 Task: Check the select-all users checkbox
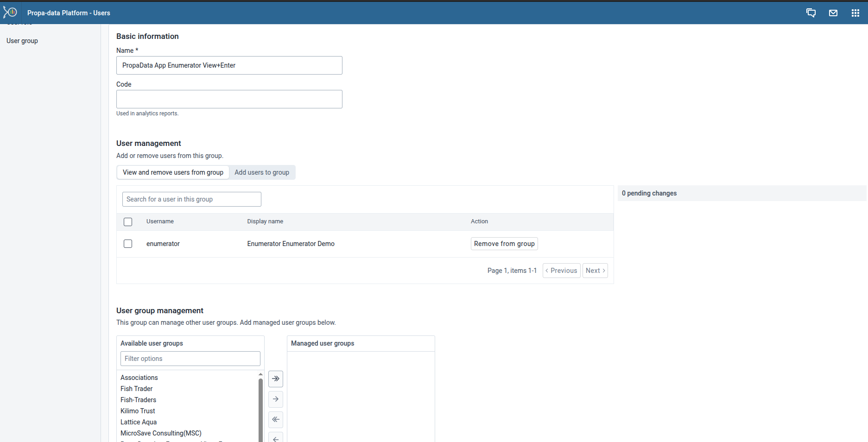[x=128, y=222]
